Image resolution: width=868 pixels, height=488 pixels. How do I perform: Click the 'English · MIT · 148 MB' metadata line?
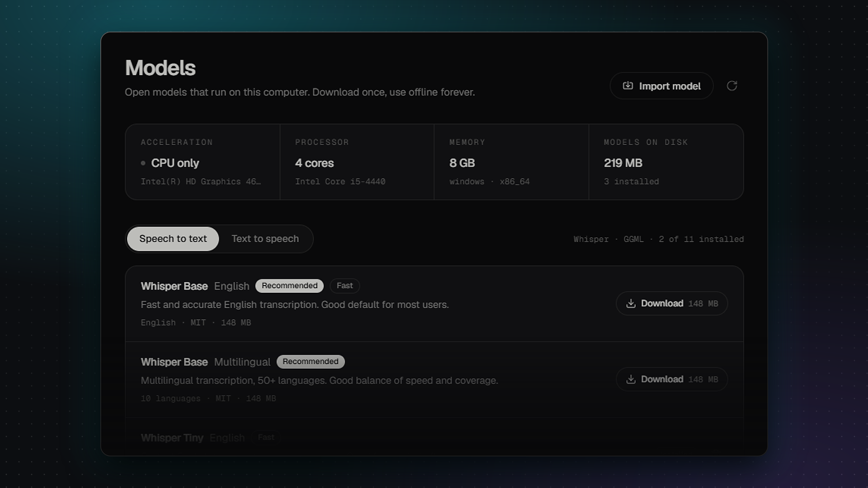coord(196,323)
